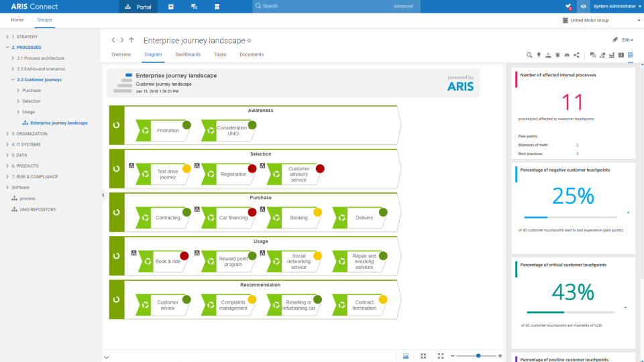The height and width of the screenshot is (362, 644).
Task: Share the diagram with share icon
Action: pyautogui.click(x=576, y=55)
